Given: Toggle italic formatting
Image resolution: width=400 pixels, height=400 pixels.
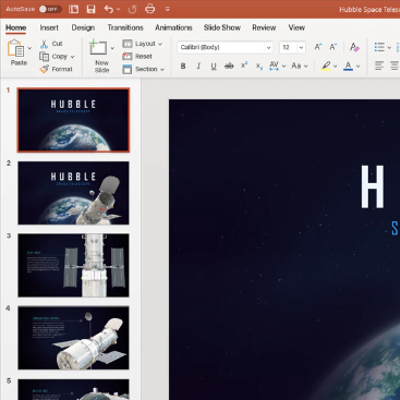Looking at the screenshot, I should [198, 66].
